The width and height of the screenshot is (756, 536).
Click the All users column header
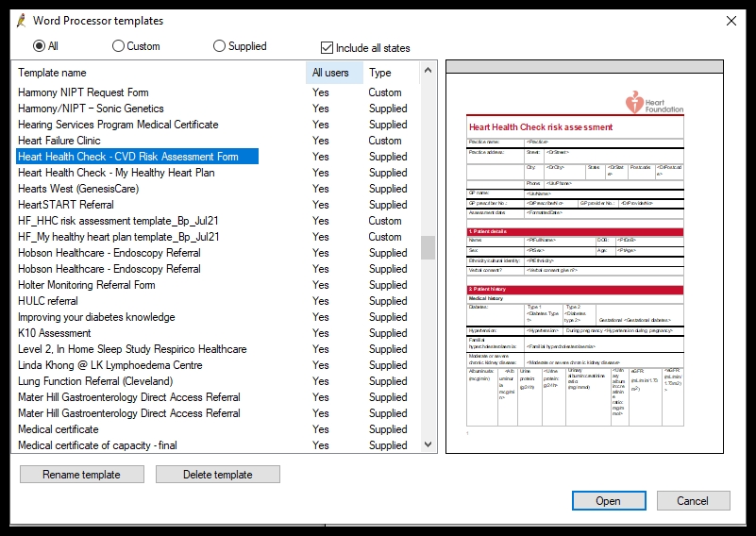pyautogui.click(x=331, y=73)
